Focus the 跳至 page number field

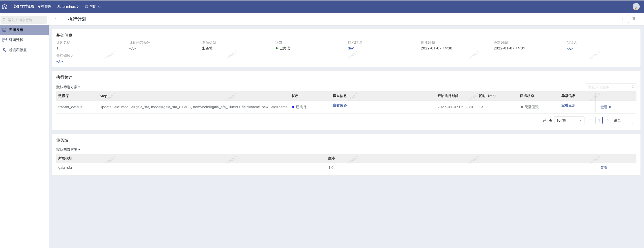tap(627, 120)
